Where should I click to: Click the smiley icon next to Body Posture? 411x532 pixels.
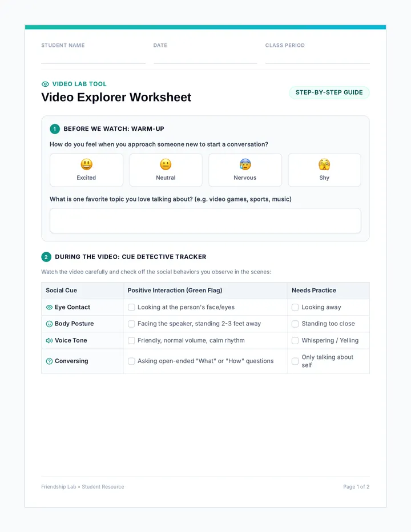[x=49, y=324]
